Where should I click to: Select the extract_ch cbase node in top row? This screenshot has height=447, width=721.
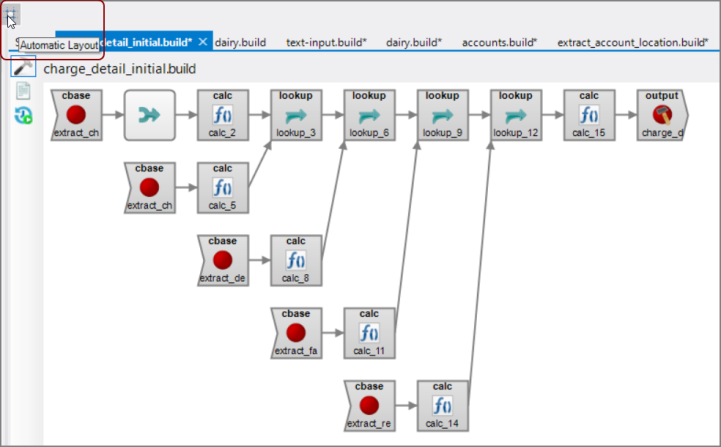76,115
